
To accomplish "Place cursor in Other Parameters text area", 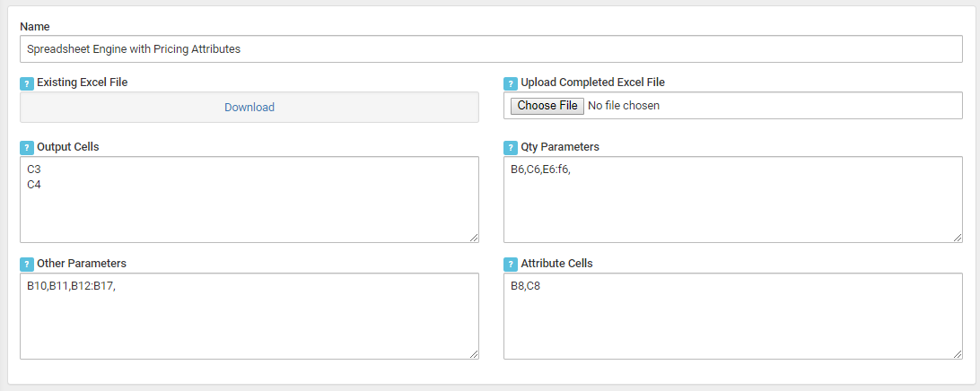I will point(249,321).
